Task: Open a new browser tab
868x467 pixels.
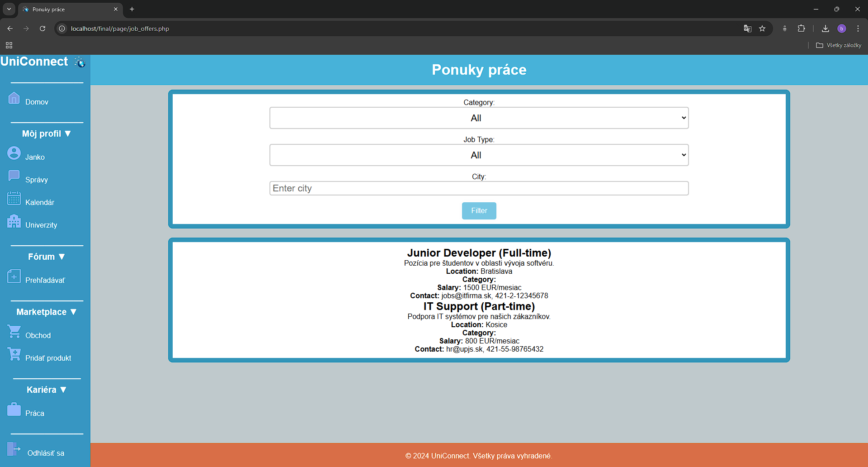Action: (132, 9)
